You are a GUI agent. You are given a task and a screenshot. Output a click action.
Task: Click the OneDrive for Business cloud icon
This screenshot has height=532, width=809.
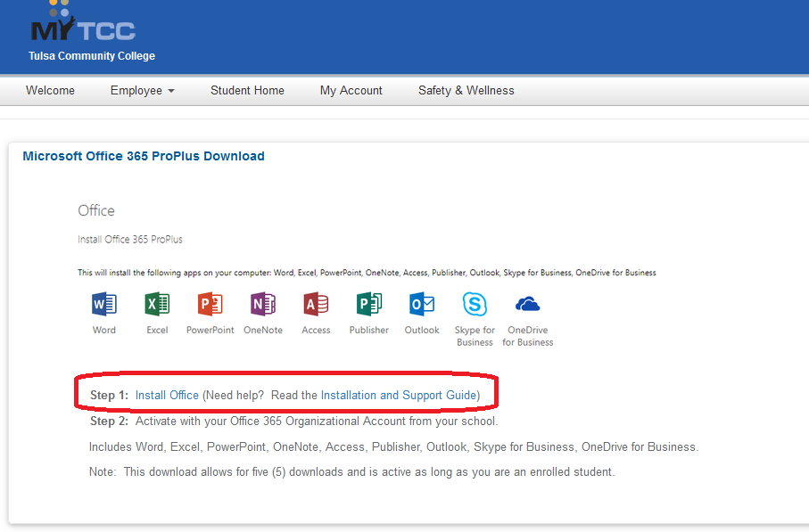(x=527, y=305)
